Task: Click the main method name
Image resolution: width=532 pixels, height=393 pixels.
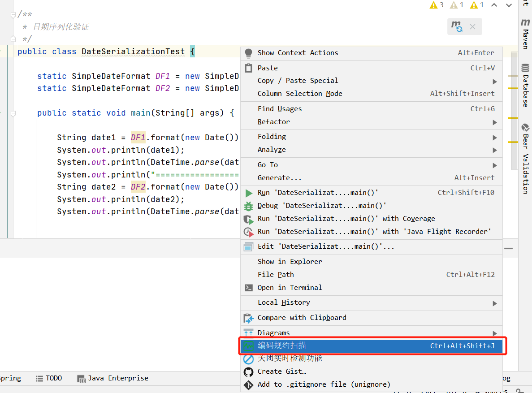Action: click(x=140, y=113)
